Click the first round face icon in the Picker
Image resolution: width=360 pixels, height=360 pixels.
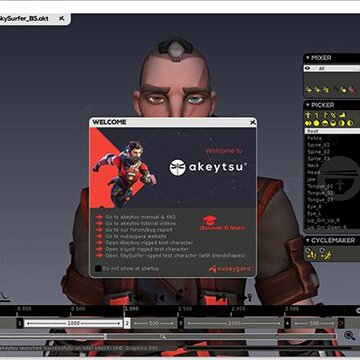(308, 123)
